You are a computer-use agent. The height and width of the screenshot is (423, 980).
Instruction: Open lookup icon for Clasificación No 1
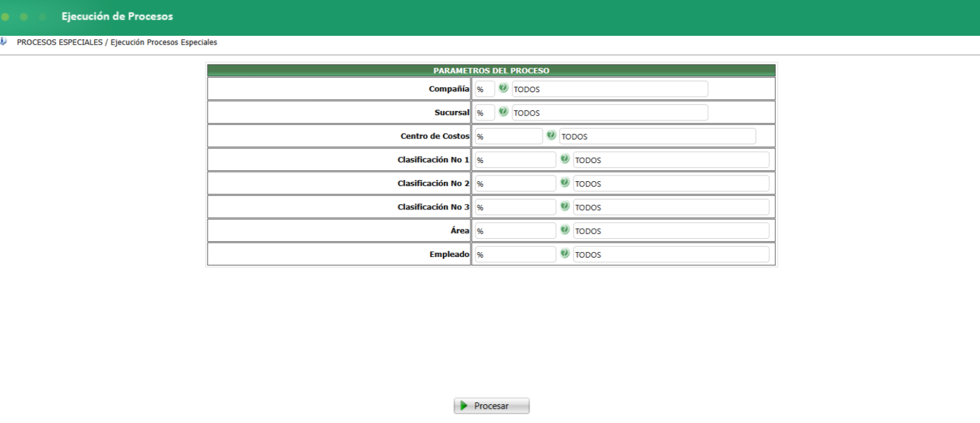pos(565,159)
